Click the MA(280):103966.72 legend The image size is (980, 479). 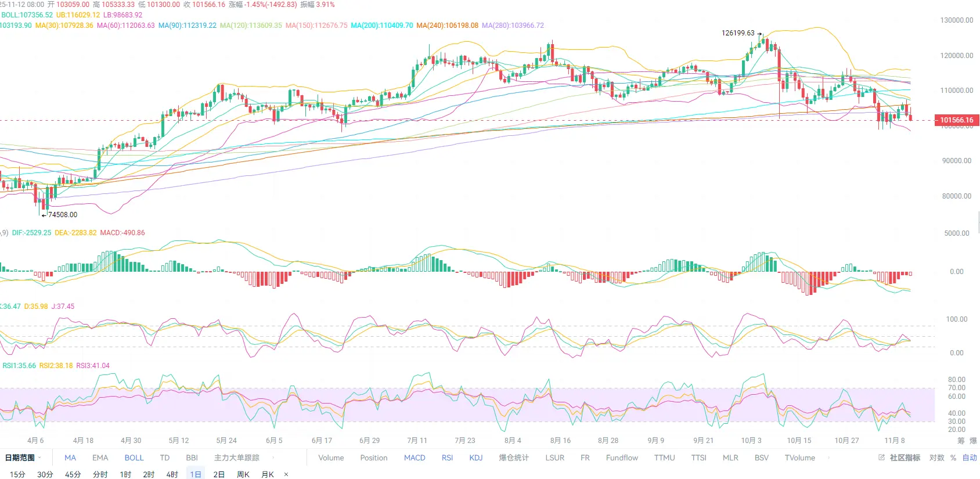513,26
